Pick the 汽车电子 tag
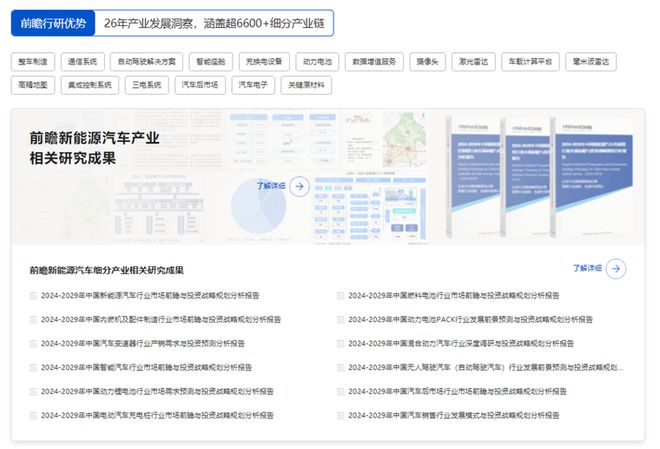Screen dimensions: 660x449 [253, 85]
